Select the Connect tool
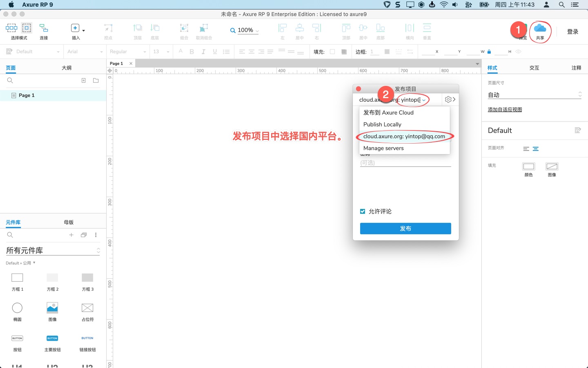588x368 pixels. click(x=44, y=31)
